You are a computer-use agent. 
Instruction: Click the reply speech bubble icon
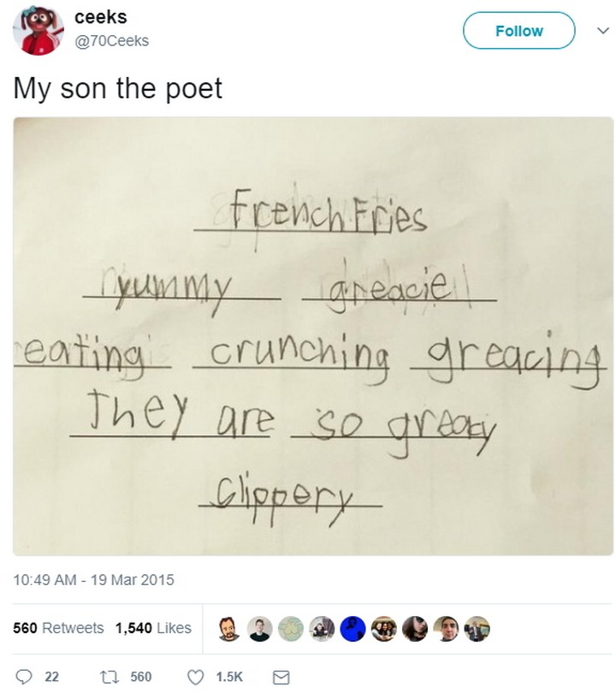click(27, 677)
